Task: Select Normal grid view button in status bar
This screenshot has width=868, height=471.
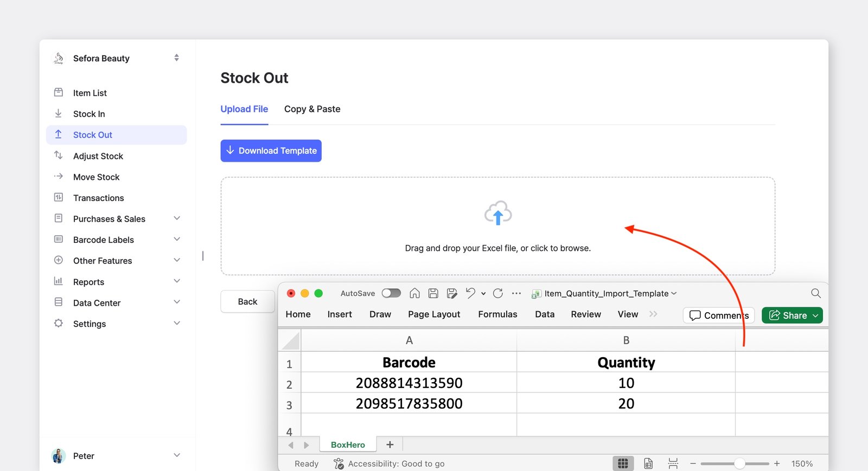Action: point(623,463)
